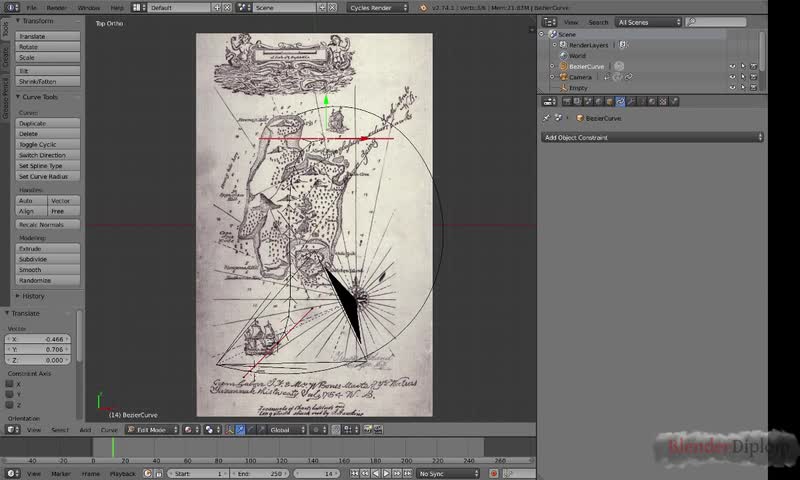Screen dimensions: 800x480
Task: Collapse the Curve Tools panel
Action: pos(18,97)
